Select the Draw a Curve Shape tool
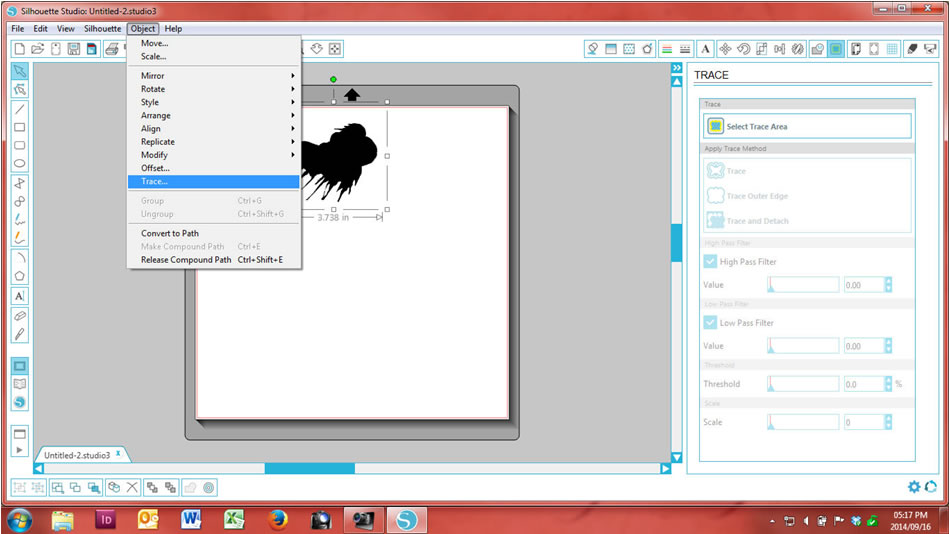The width and height of the screenshot is (949, 534). click(x=19, y=201)
